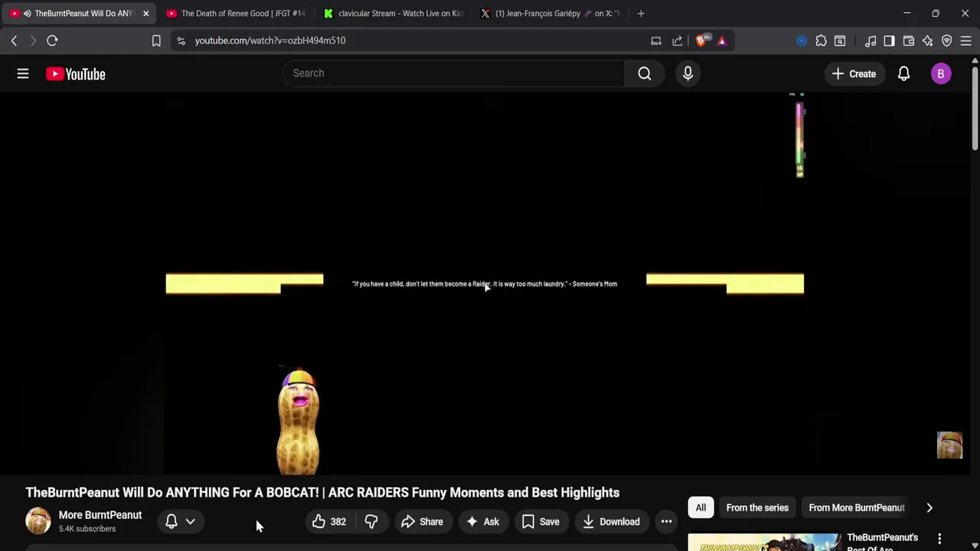Screen dimensions: 980x551
Task: Open a new browser tab
Action: (641, 13)
